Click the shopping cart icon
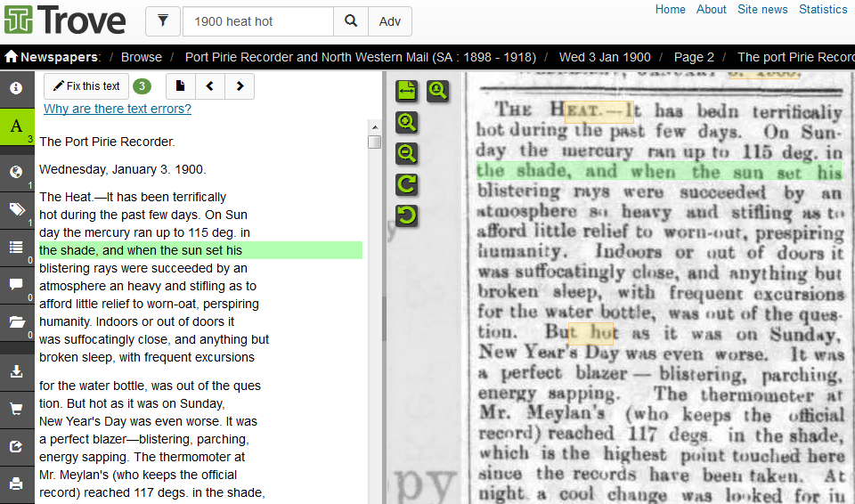 pyautogui.click(x=16, y=410)
